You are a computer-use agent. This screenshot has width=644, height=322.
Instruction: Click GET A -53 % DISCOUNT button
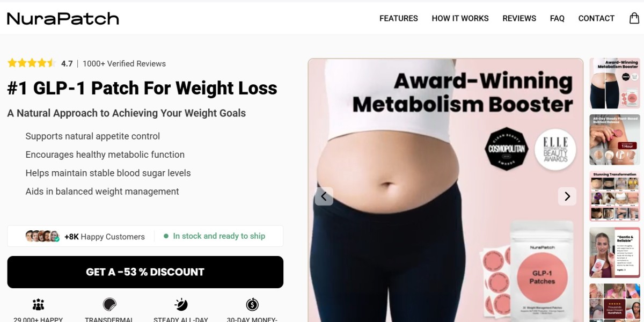(145, 272)
